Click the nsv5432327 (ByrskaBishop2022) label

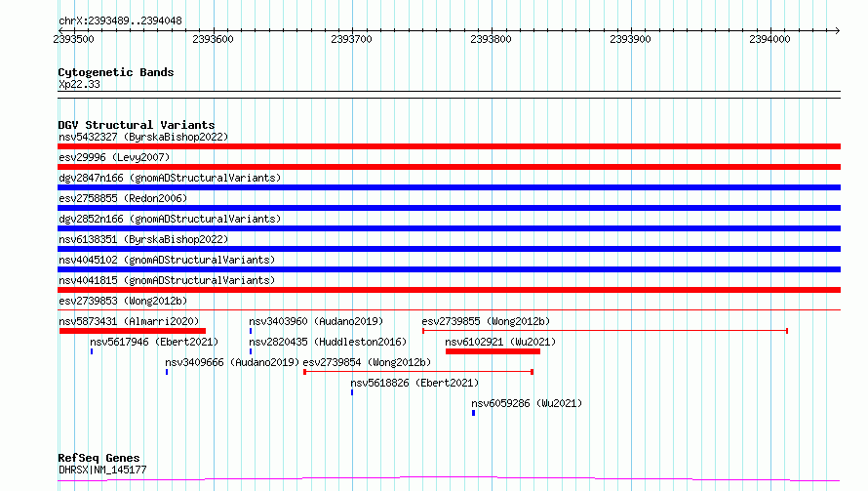[143, 137]
